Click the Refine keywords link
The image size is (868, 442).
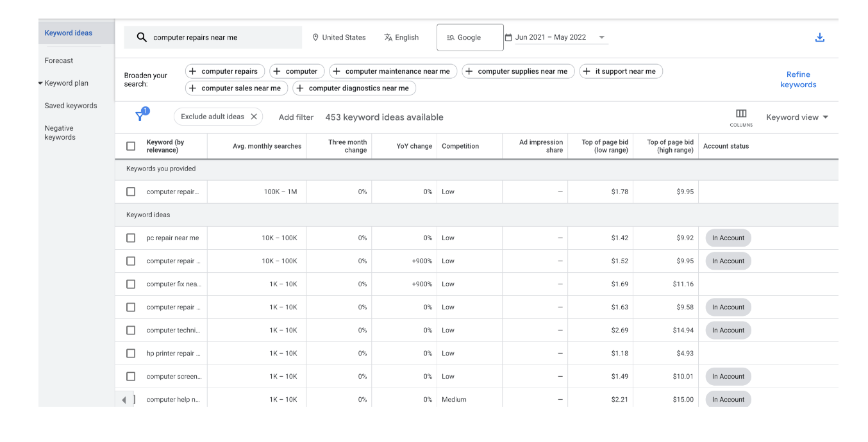click(798, 79)
